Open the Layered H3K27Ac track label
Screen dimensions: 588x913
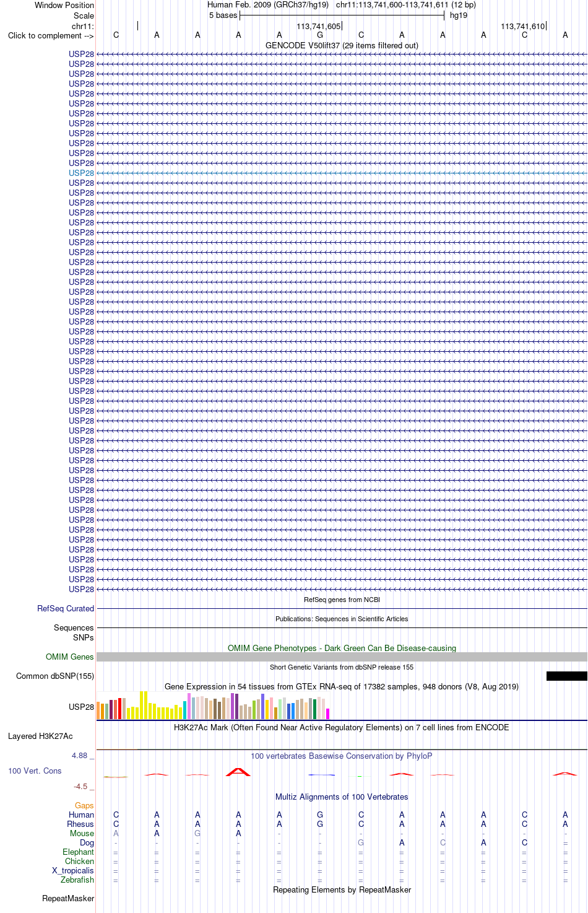click(40, 736)
